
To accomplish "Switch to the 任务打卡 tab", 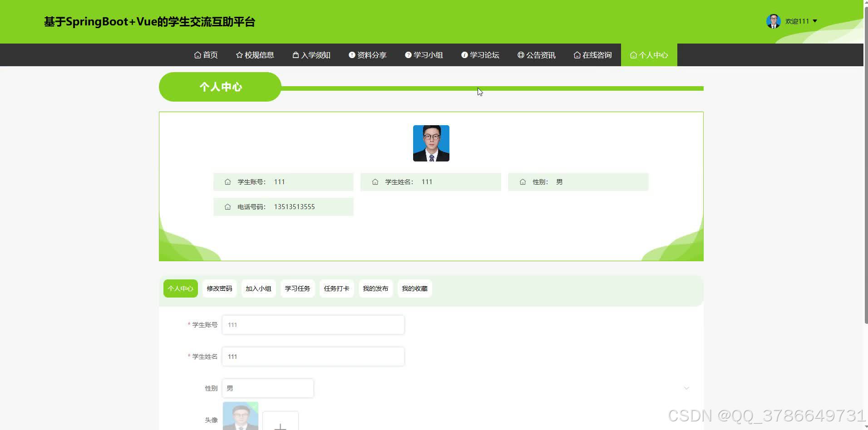I will 336,288.
